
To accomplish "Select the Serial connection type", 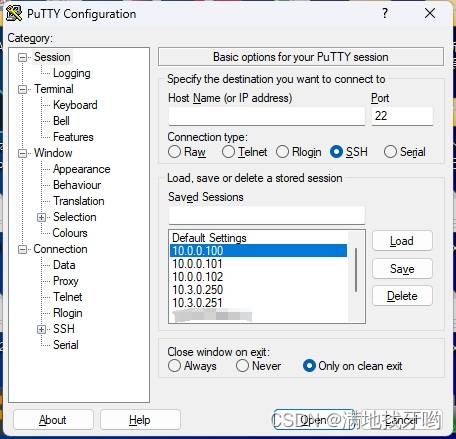I will (390, 152).
